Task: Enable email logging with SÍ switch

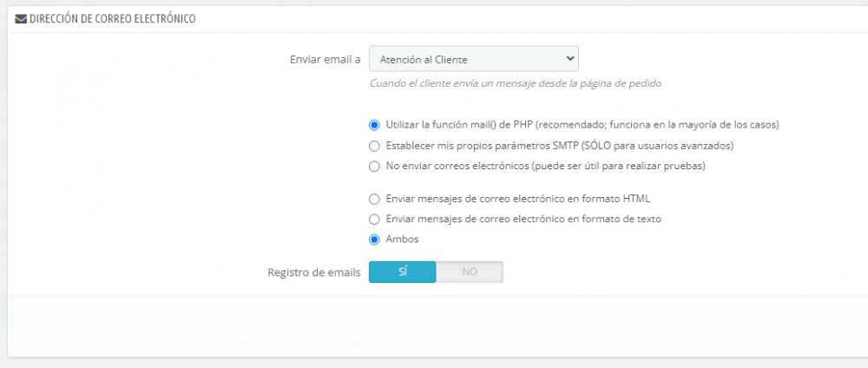Action: pyautogui.click(x=402, y=272)
